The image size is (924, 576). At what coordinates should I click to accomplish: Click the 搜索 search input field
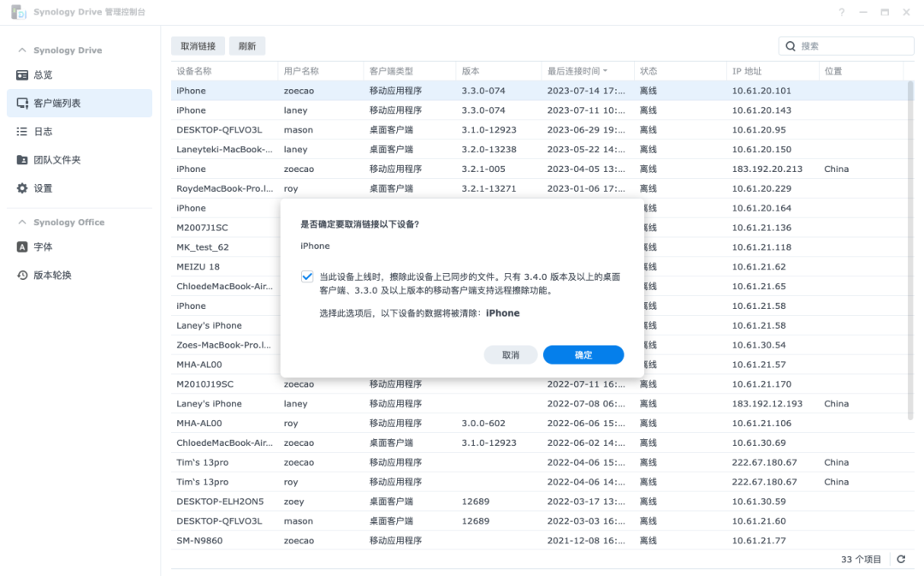(x=851, y=46)
